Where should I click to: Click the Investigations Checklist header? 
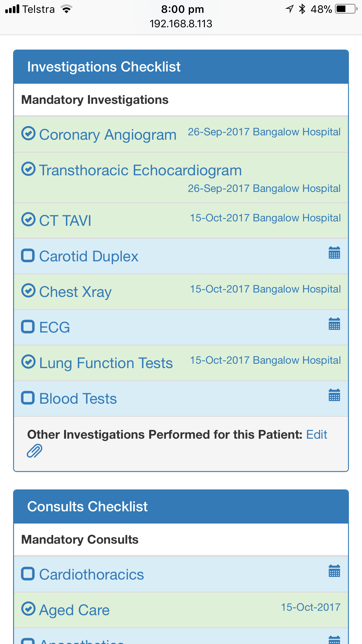(x=104, y=67)
